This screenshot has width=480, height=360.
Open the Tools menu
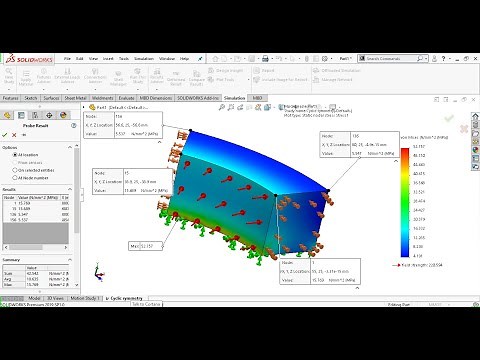point(124,59)
